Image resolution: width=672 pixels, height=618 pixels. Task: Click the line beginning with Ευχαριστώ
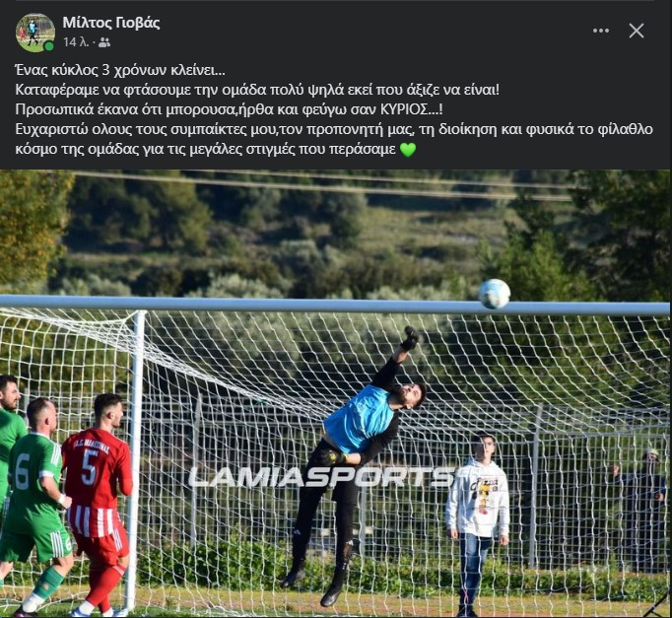(334, 129)
